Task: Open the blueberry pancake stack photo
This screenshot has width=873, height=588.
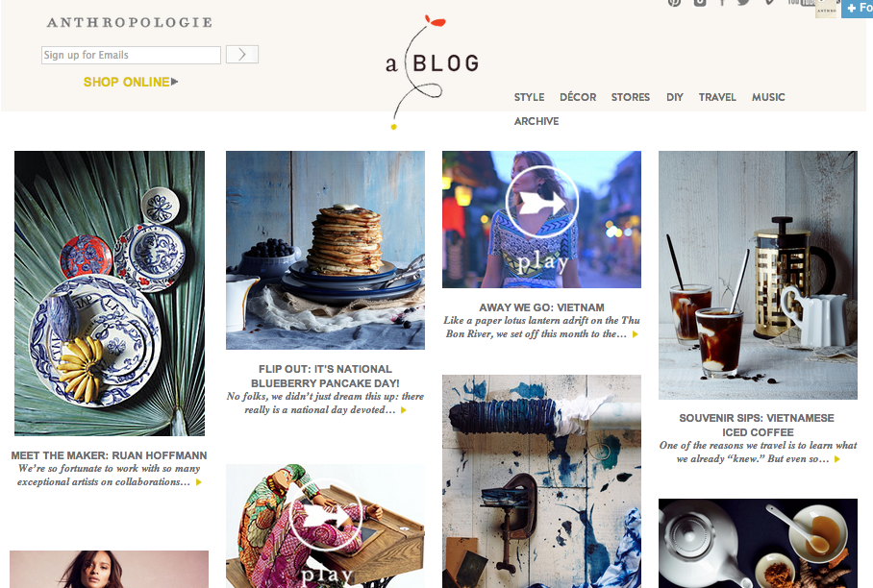Action: (x=325, y=250)
